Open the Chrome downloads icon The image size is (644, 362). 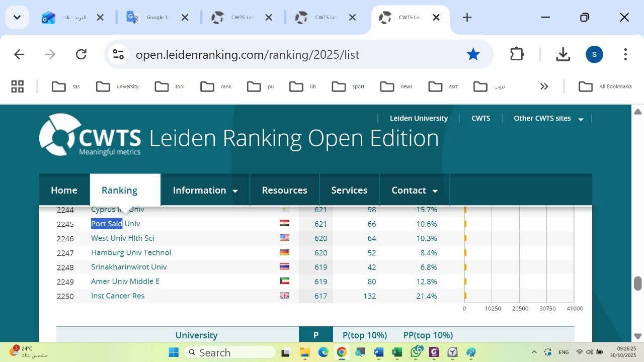pos(563,54)
